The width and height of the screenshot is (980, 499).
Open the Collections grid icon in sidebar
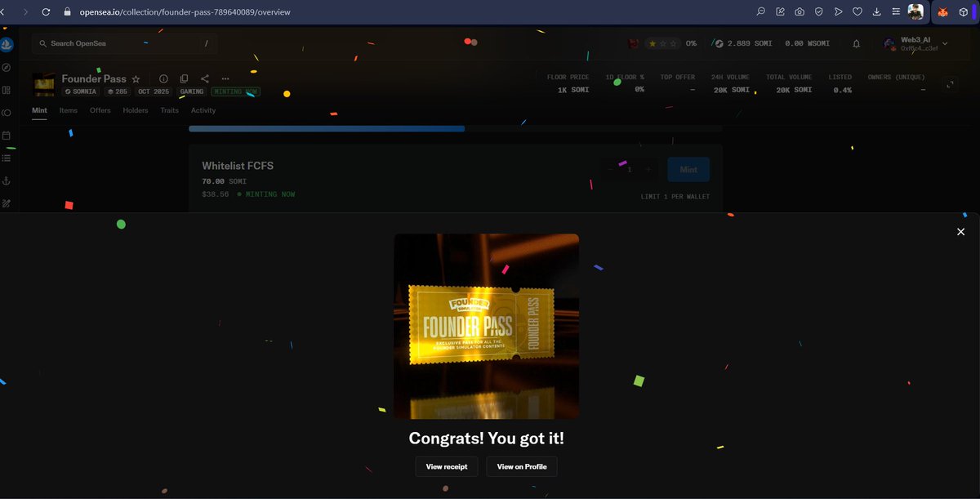(7, 90)
